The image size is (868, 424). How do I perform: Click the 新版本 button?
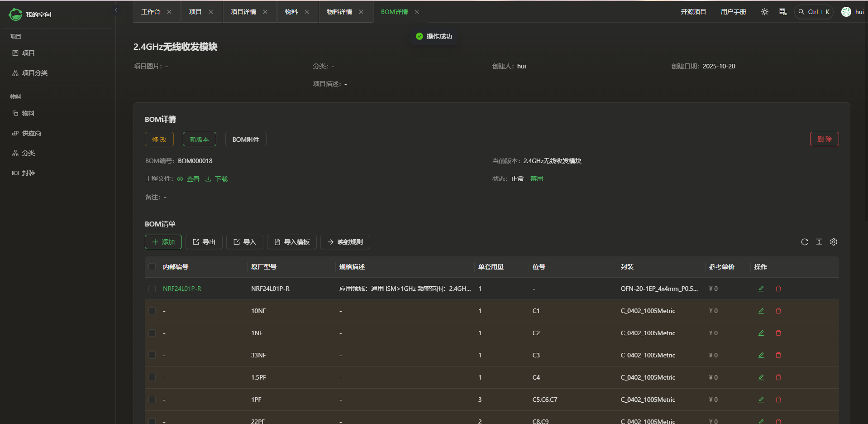click(199, 140)
